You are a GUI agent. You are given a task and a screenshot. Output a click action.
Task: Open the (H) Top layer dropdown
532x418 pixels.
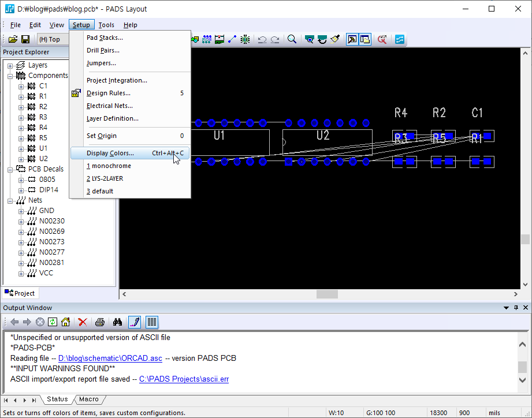pyautogui.click(x=53, y=39)
